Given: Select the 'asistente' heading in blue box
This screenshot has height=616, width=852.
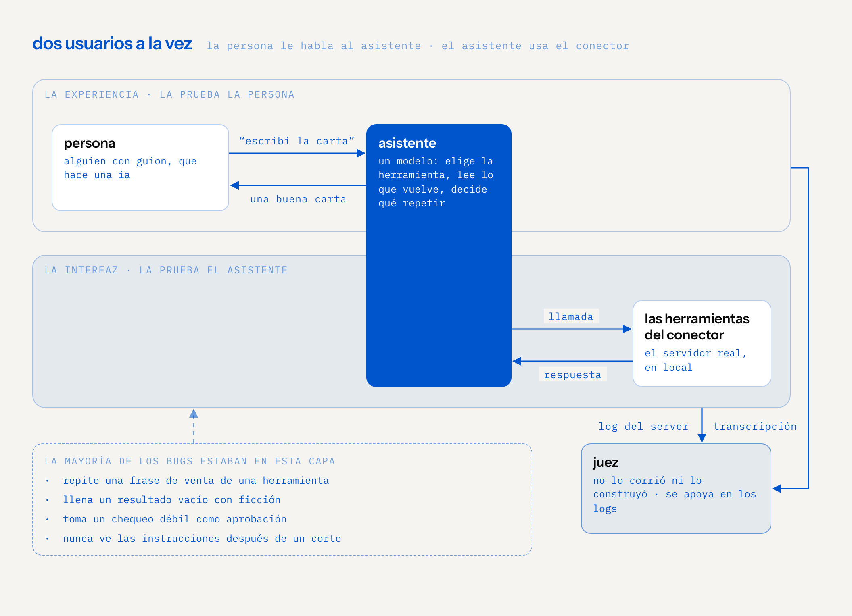Looking at the screenshot, I should pos(407,143).
